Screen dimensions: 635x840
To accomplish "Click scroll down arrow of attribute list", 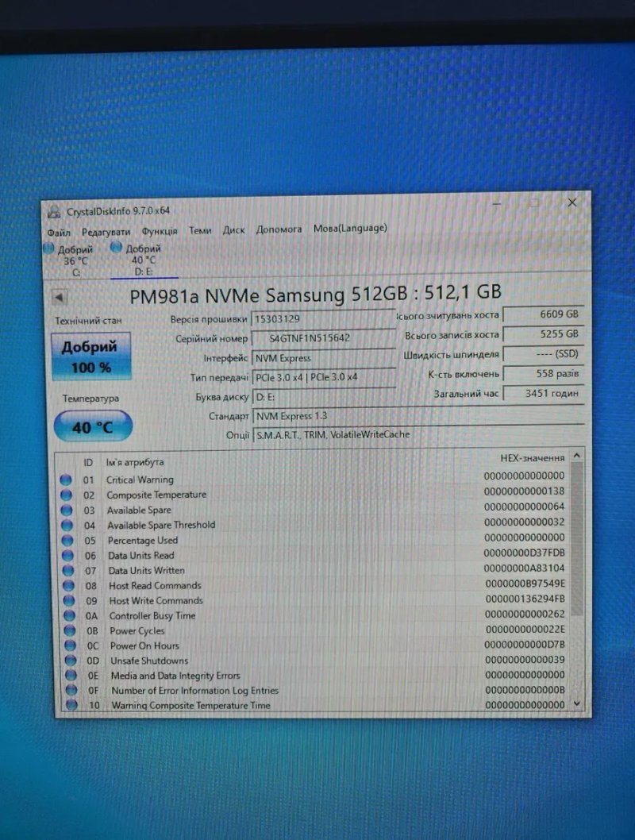I will [x=577, y=703].
